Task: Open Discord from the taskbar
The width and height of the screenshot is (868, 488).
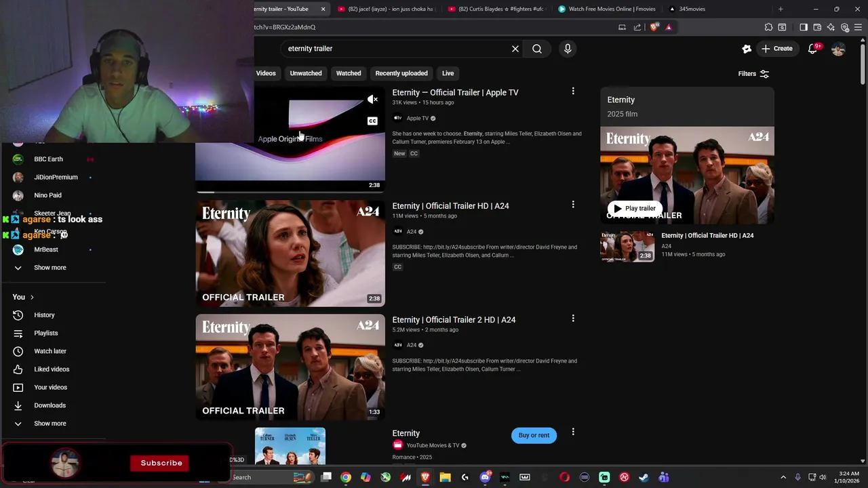Action: [485, 477]
